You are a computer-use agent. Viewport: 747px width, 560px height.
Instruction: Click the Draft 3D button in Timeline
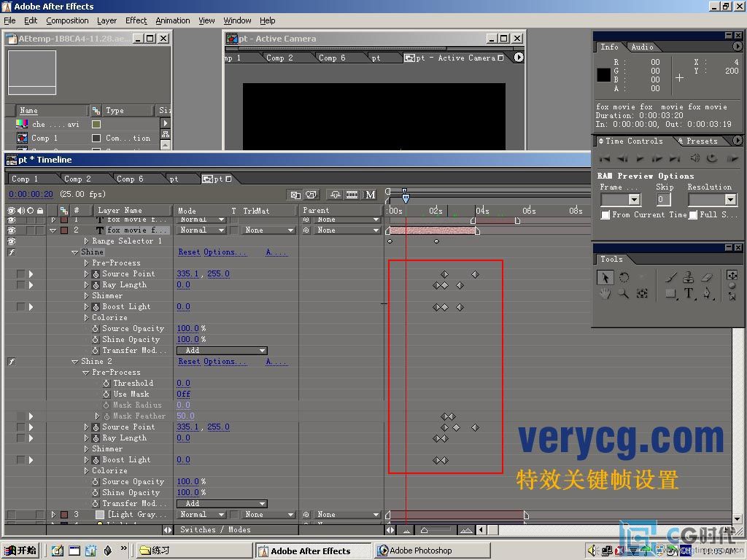click(311, 195)
